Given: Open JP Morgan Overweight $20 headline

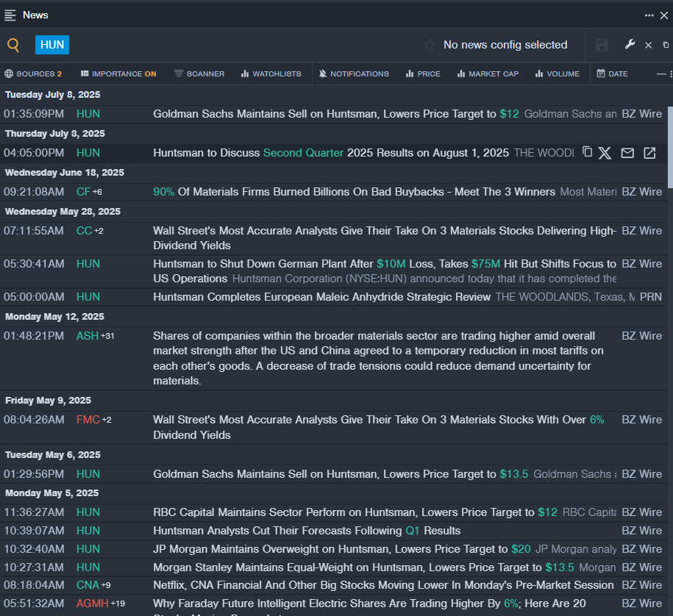Looking at the screenshot, I should pos(342,549).
